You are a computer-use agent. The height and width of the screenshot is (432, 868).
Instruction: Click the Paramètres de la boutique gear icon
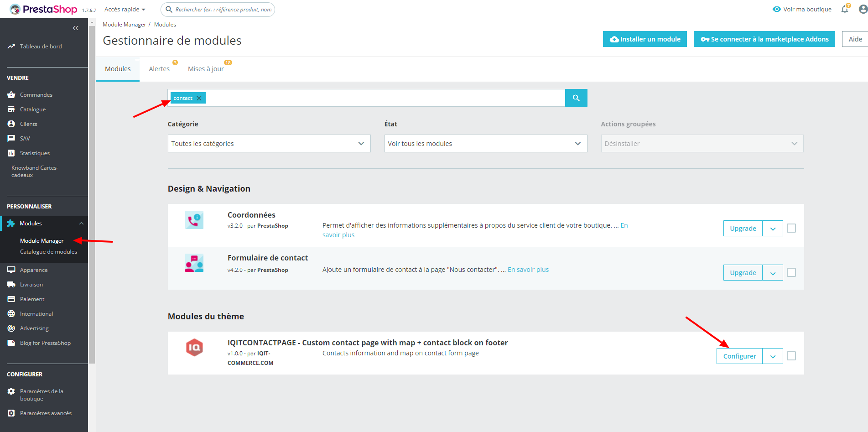point(11,391)
